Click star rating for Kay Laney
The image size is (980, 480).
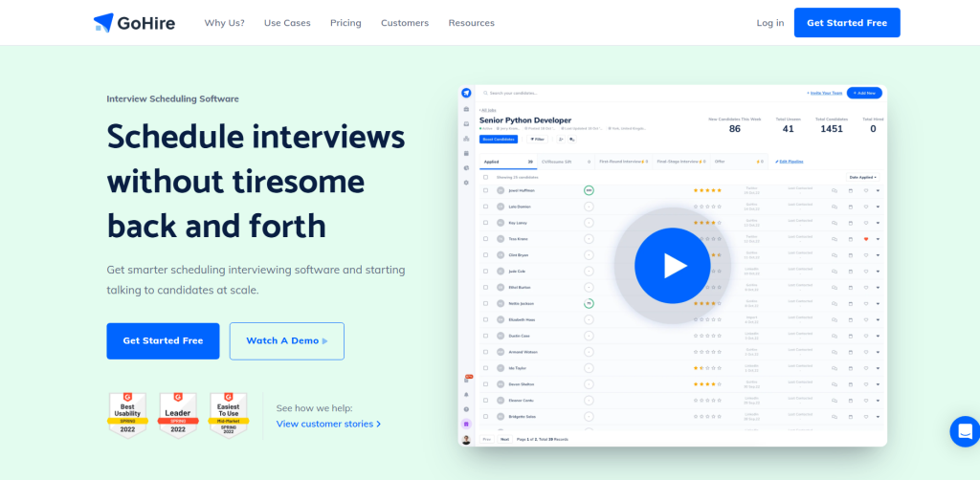pyautogui.click(x=707, y=223)
